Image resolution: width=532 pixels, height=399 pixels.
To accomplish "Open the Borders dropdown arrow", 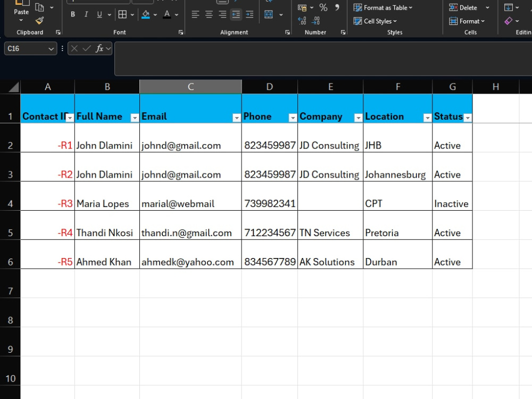I will point(132,14).
